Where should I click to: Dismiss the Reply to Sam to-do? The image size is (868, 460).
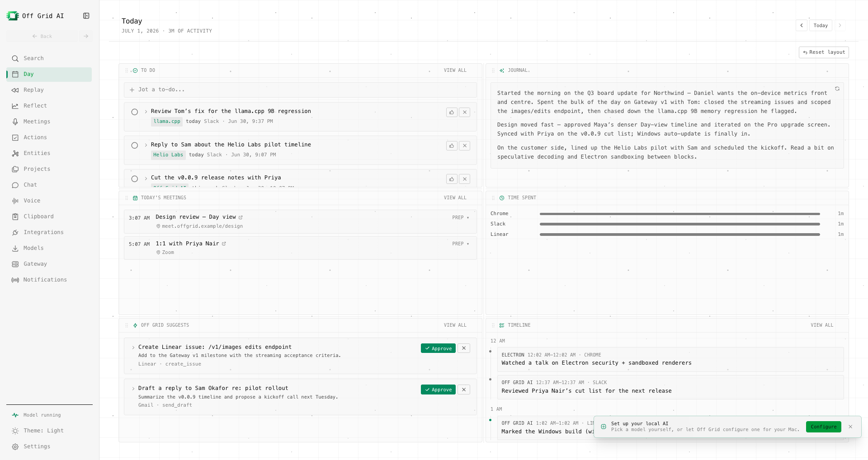464,146
